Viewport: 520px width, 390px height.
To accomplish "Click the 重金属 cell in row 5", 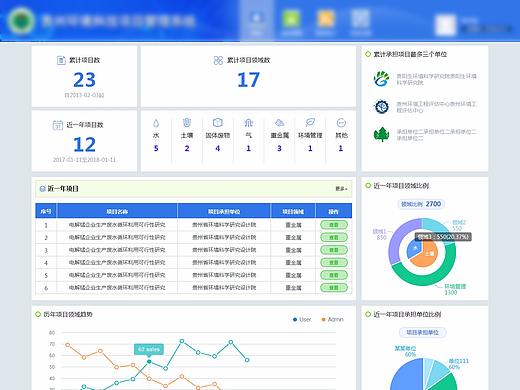I will 293,275.
